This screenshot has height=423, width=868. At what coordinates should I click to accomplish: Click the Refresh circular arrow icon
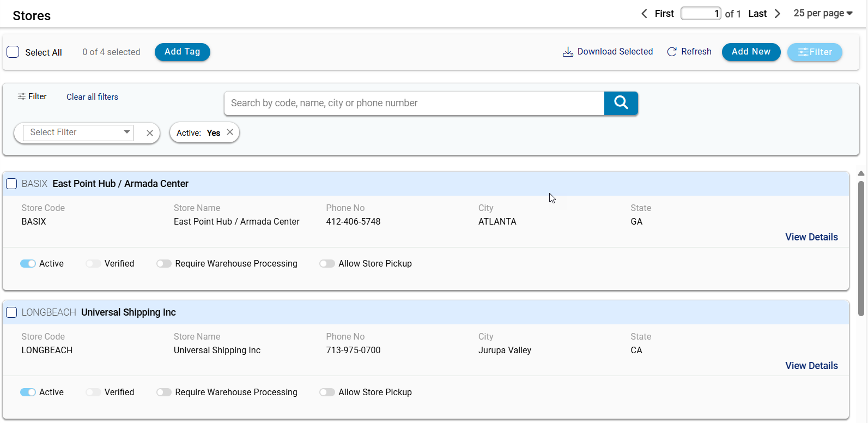coord(672,52)
